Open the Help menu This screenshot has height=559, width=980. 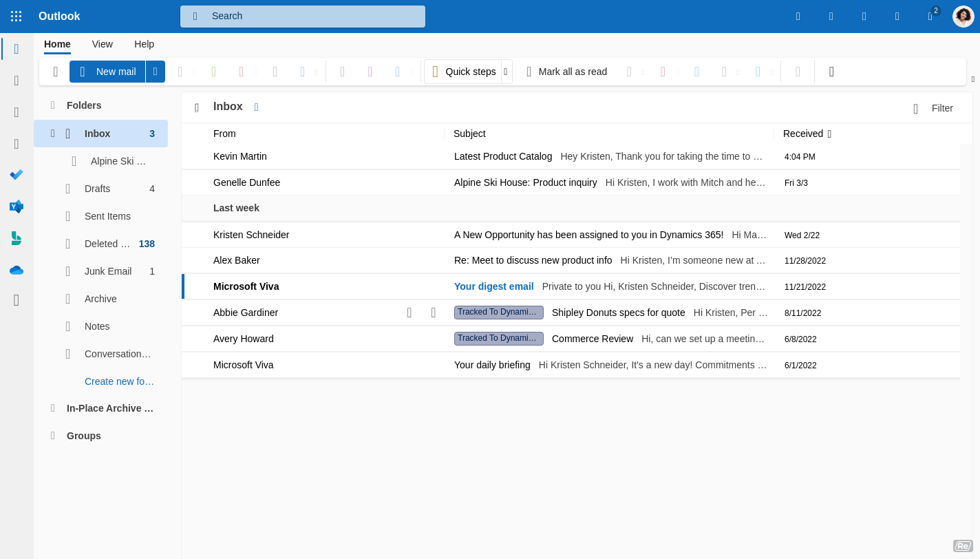coord(144,43)
